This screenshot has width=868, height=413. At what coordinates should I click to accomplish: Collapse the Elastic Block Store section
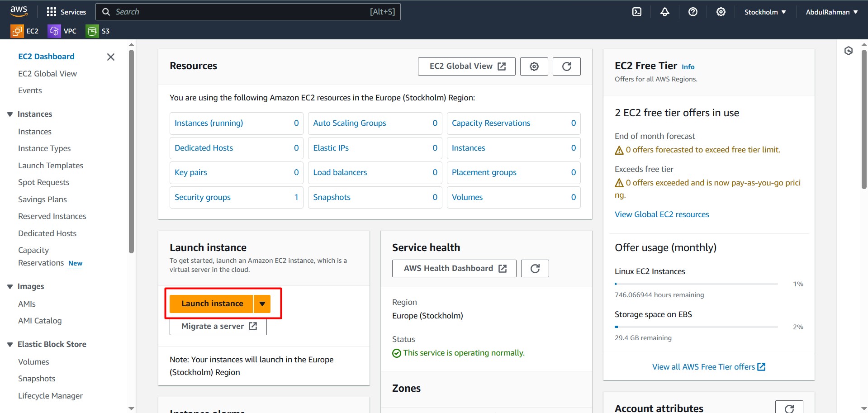pyautogui.click(x=10, y=345)
